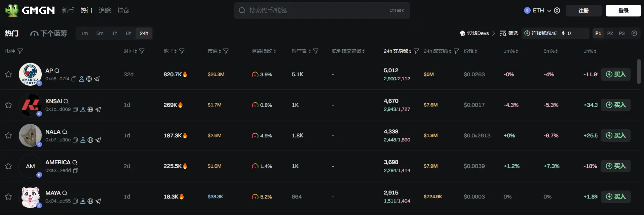The image size is (644, 215).
Task: Select the 1h timeframe tab
Action: click(x=115, y=33)
